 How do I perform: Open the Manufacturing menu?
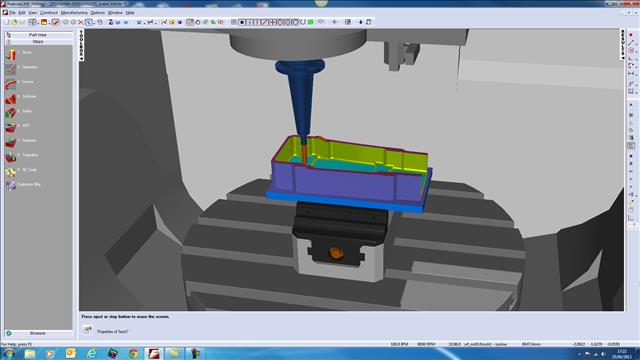tap(74, 13)
